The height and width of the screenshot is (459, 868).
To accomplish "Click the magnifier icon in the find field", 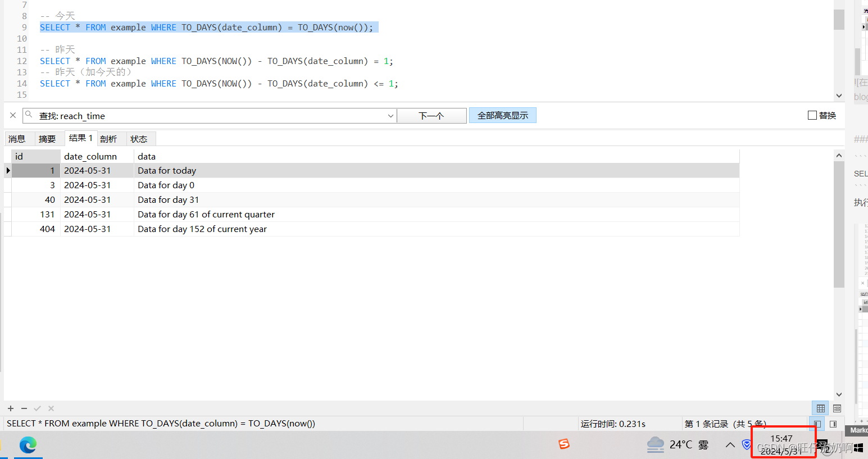I will [x=29, y=115].
